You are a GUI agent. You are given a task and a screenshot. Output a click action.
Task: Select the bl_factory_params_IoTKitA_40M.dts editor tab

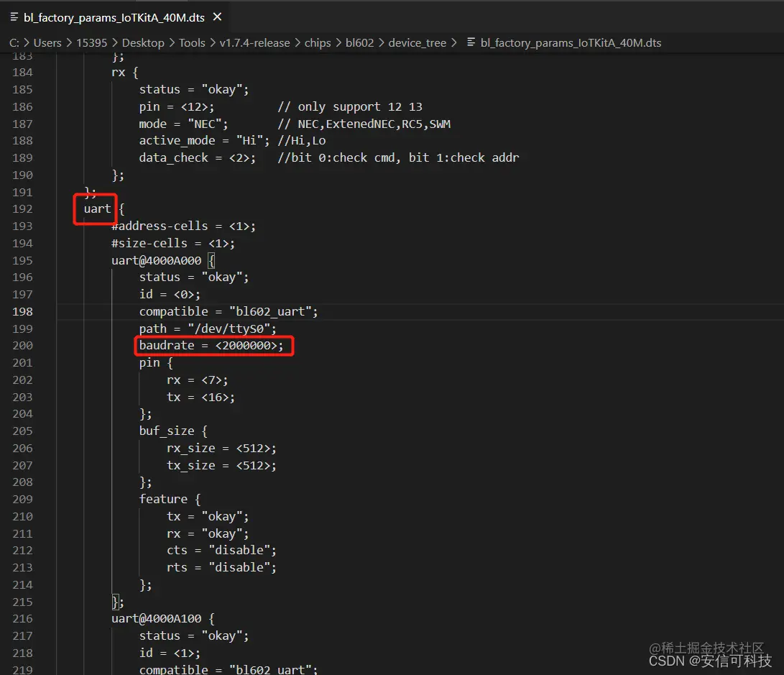click(116, 17)
